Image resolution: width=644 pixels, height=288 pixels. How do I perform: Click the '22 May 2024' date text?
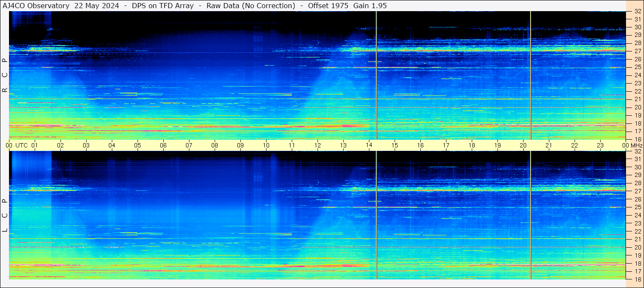coord(97,6)
